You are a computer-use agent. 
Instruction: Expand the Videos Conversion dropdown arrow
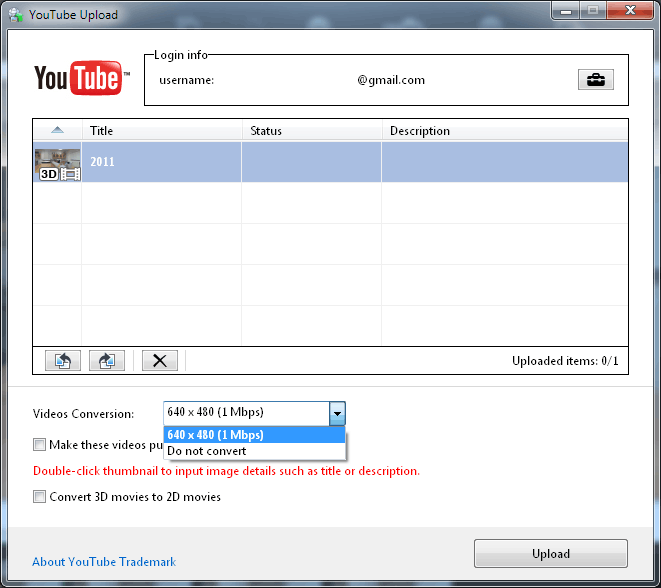[x=337, y=413]
